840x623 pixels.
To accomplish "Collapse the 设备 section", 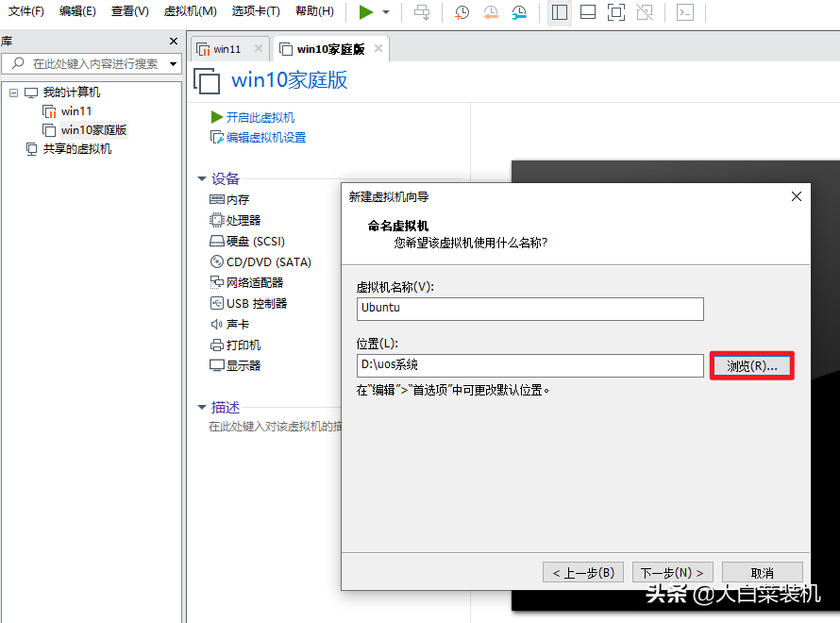I will (202, 178).
